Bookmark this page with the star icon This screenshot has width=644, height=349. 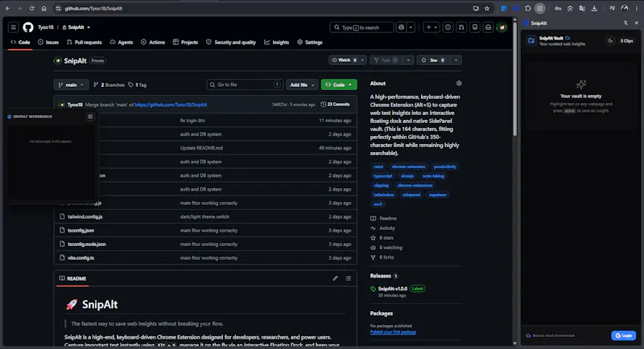[487, 8]
